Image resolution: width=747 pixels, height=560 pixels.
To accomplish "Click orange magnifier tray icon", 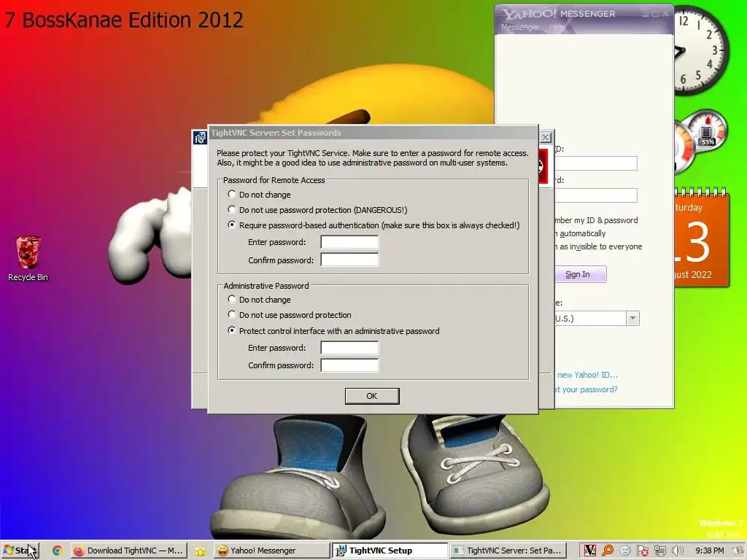I will [x=608, y=551].
